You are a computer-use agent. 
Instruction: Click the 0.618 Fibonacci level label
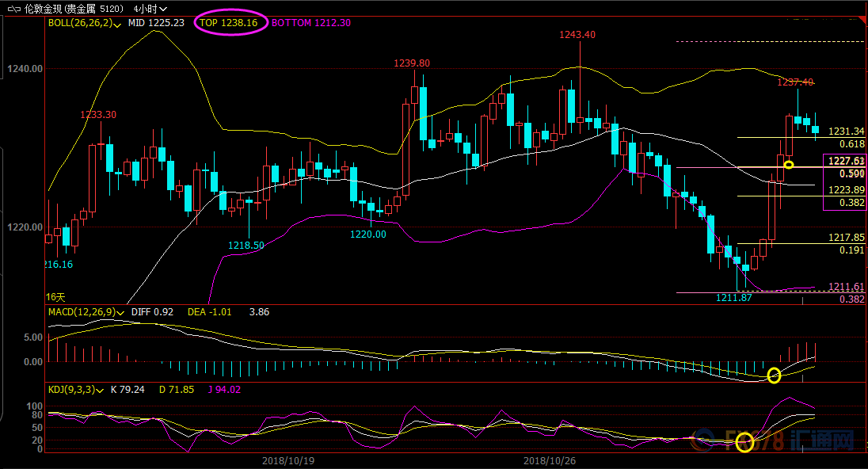[851, 144]
